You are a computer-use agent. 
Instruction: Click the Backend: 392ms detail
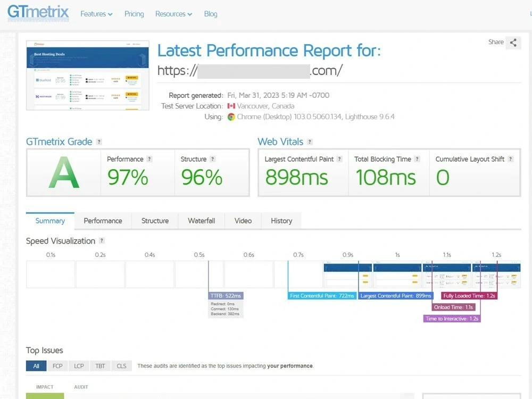tap(225, 314)
